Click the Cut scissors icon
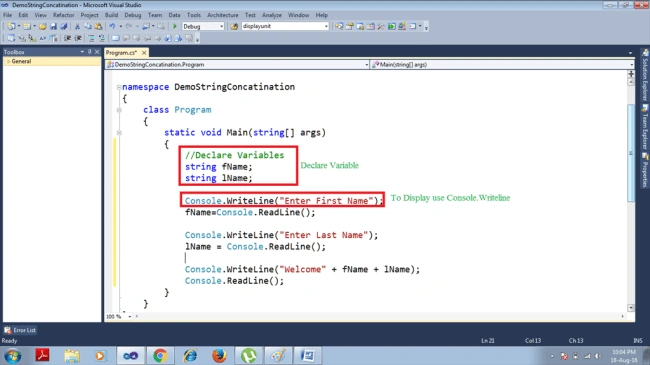 (x=77, y=26)
